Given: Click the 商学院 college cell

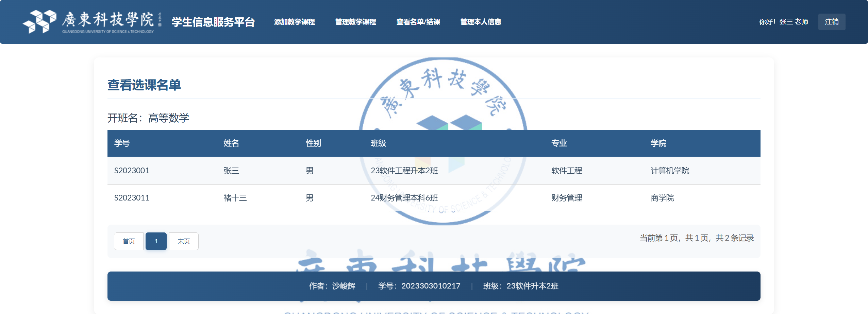Looking at the screenshot, I should [662, 198].
